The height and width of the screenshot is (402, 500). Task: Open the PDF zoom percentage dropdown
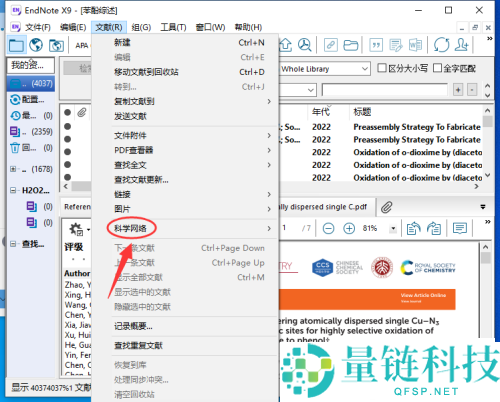(x=393, y=228)
